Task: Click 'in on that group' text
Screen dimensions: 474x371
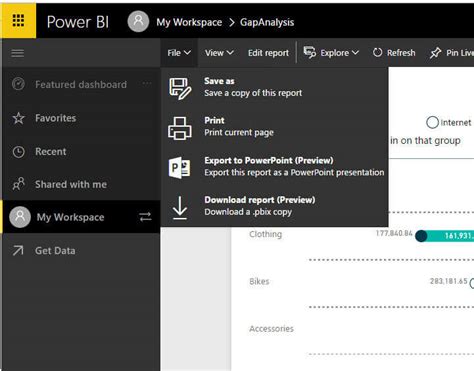Action: tap(425, 141)
